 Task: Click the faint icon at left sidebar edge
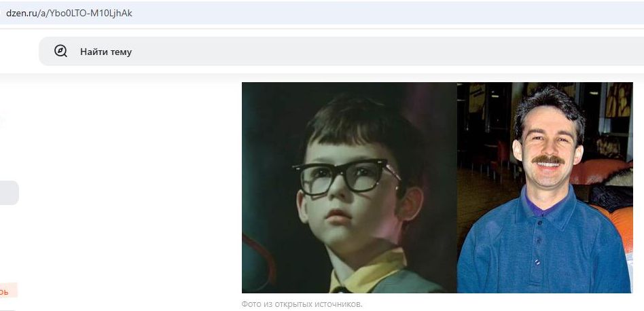tap(2, 118)
